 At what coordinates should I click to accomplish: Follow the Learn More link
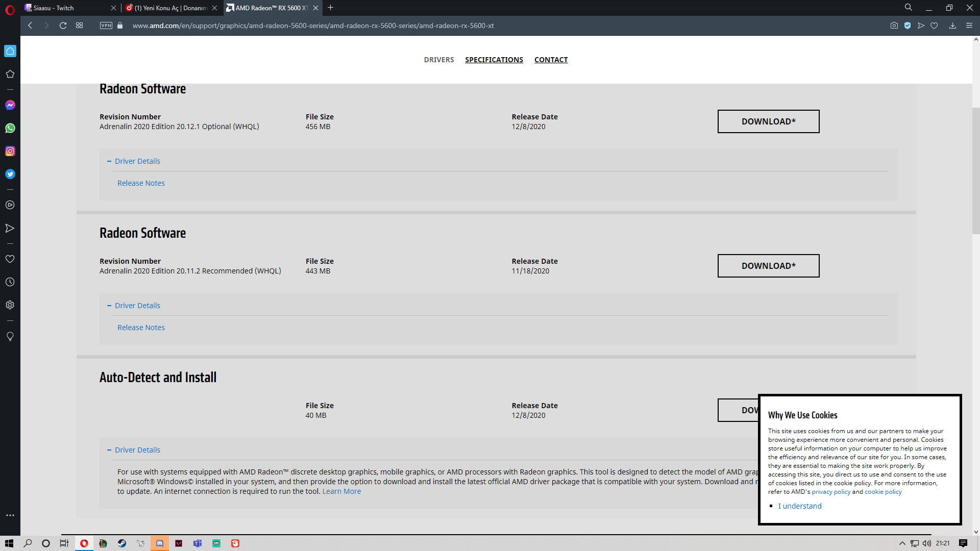[x=341, y=491]
